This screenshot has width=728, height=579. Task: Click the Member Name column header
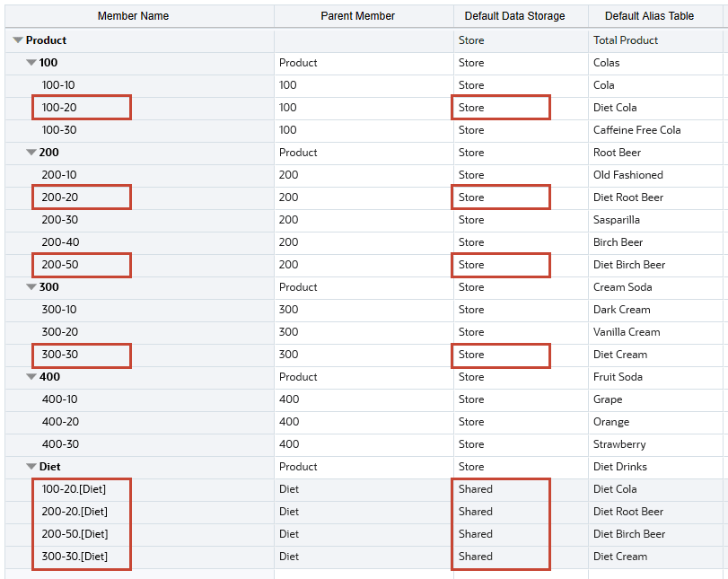pos(133,16)
